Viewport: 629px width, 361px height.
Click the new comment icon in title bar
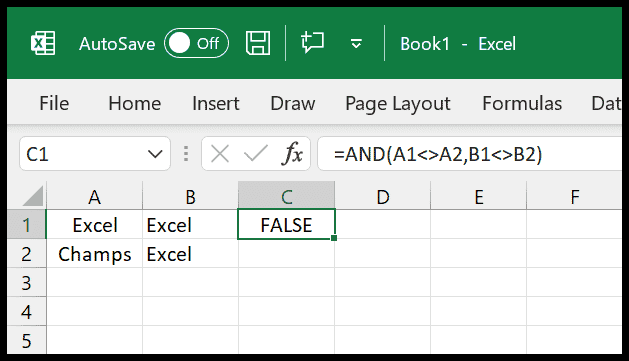coord(312,43)
